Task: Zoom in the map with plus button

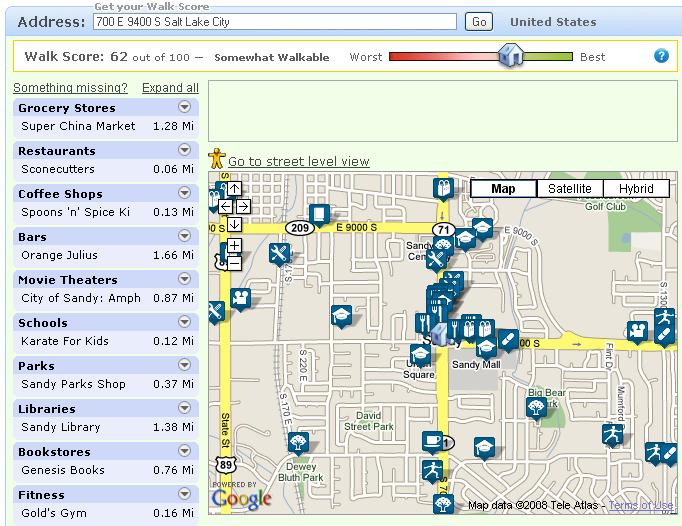Action: click(234, 245)
